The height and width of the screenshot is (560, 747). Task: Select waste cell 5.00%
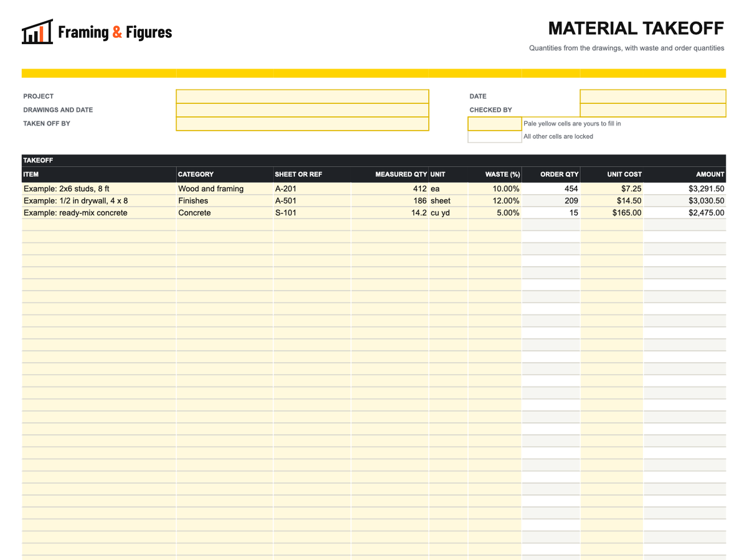(x=495, y=213)
